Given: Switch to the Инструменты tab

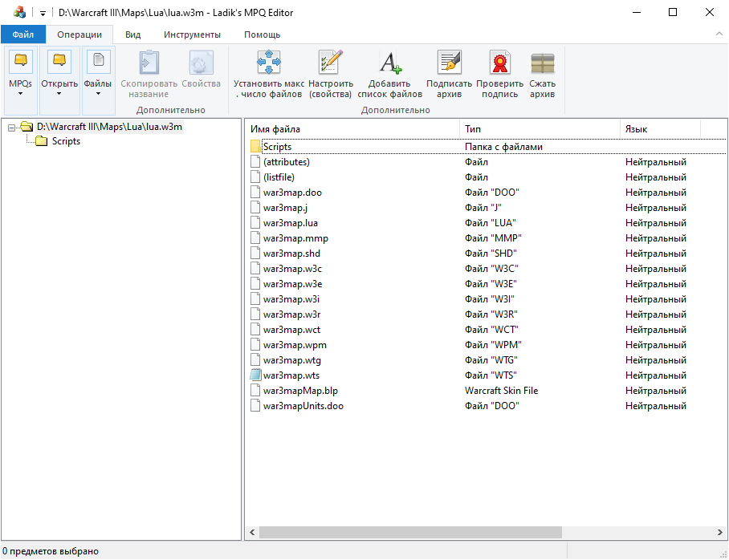Looking at the screenshot, I should 192,34.
